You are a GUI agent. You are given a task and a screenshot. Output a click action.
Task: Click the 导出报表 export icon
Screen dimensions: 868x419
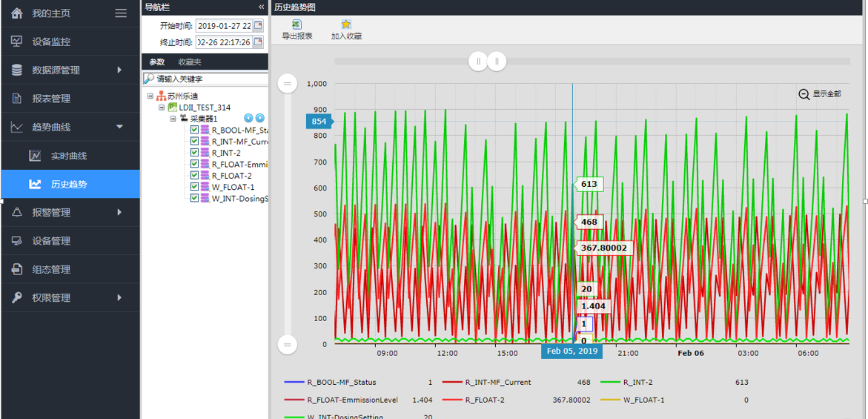[296, 24]
